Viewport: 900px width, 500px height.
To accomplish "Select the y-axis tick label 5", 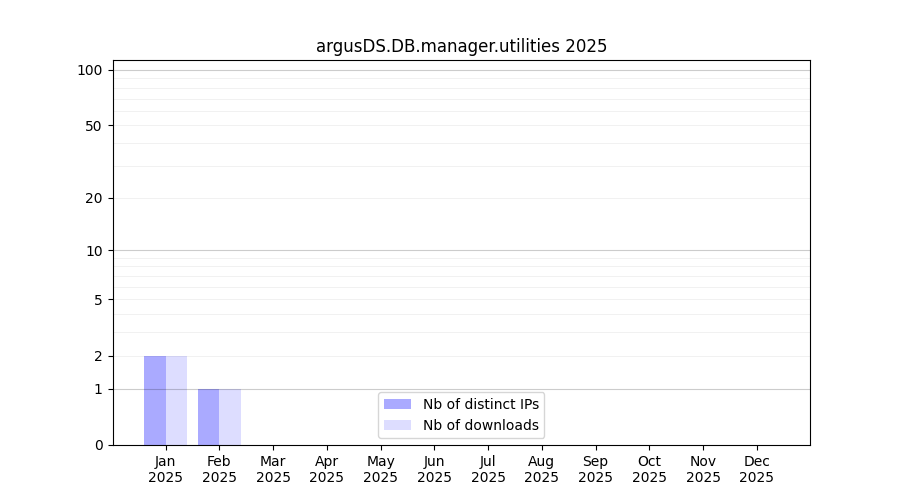I will tap(98, 300).
